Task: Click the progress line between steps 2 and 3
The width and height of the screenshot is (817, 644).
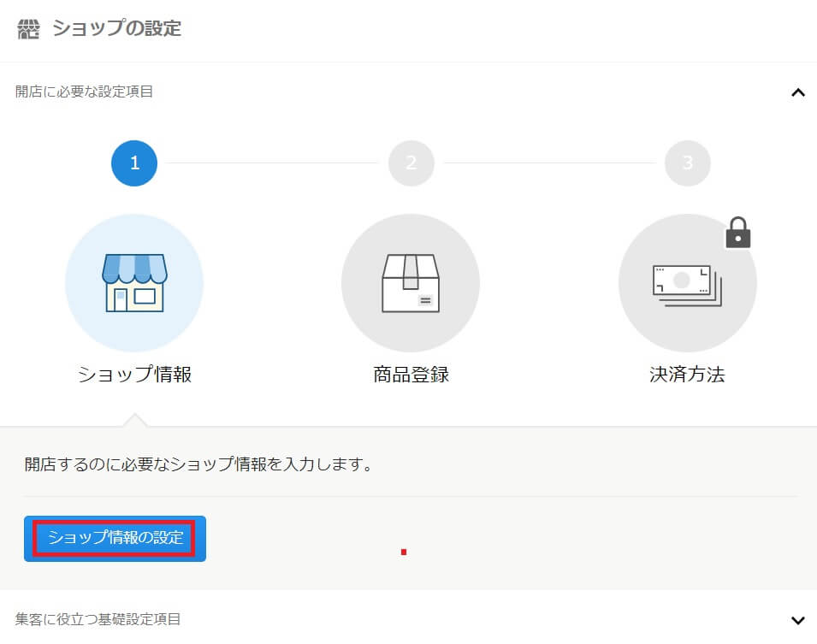Action: click(x=549, y=162)
